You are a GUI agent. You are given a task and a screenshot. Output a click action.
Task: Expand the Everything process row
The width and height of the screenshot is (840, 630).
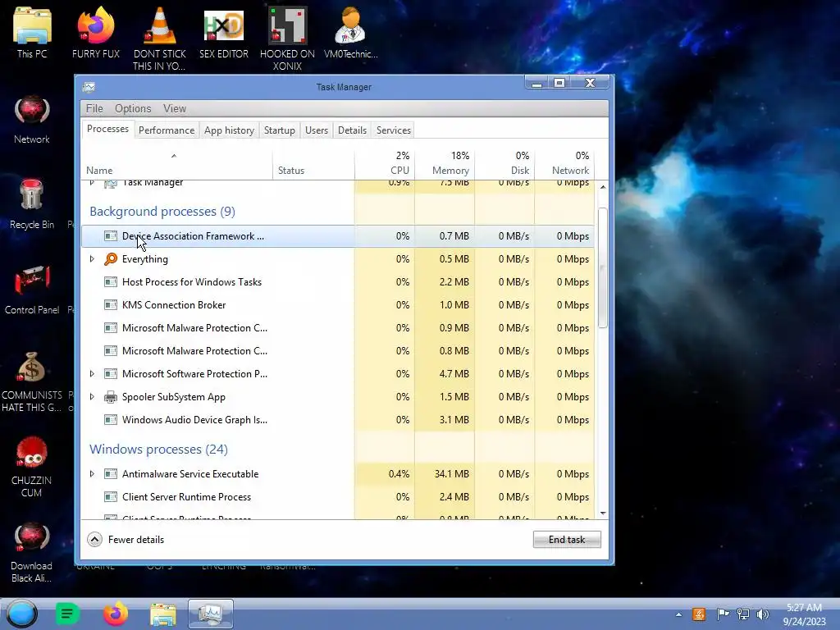point(92,258)
